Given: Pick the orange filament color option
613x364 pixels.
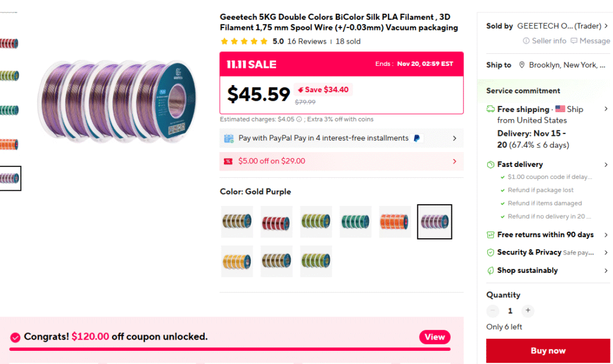Looking at the screenshot, I should pos(395,222).
